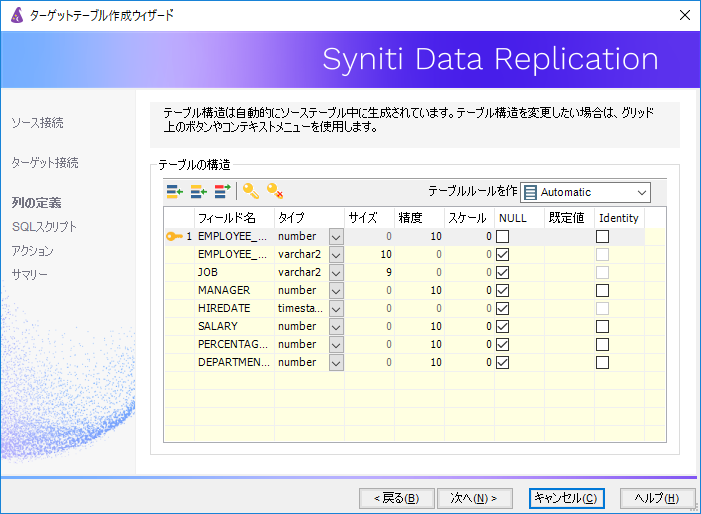Click the サイズ column header
Viewport: 701px width, 514px height.
(x=369, y=218)
